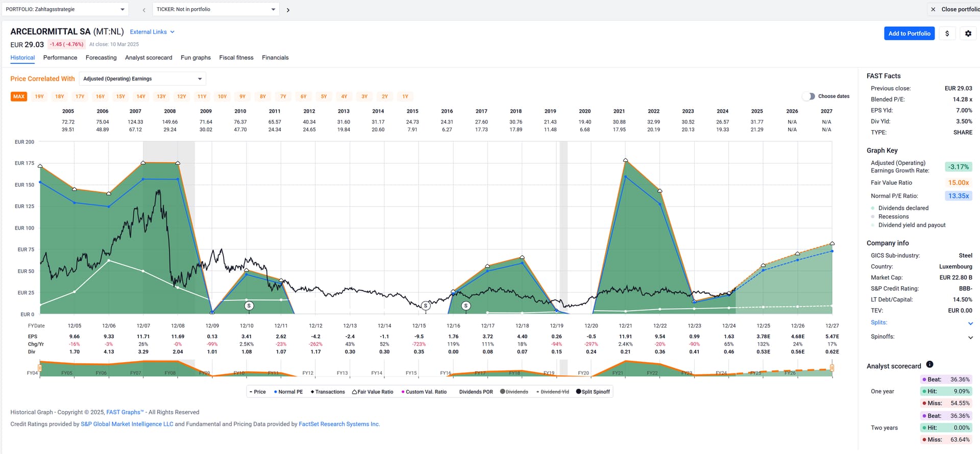Image resolution: width=980 pixels, height=454 pixels.
Task: Expand the External Links menu
Action: click(152, 32)
